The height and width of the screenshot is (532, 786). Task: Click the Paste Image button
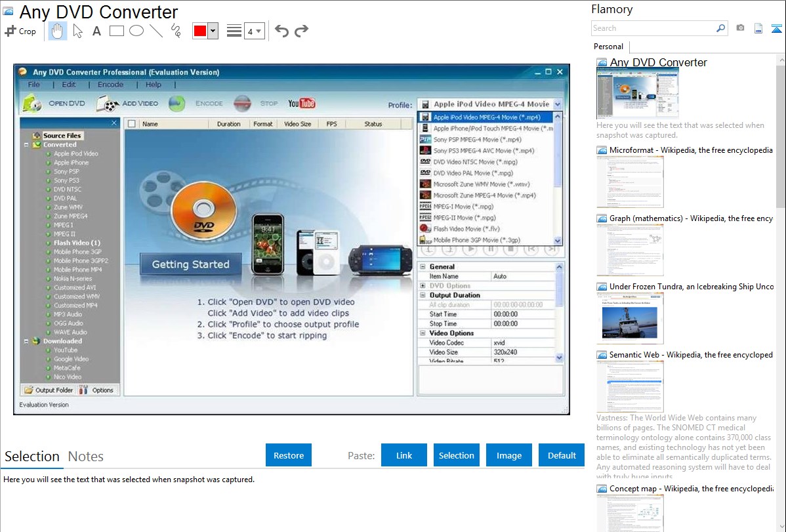(x=508, y=455)
